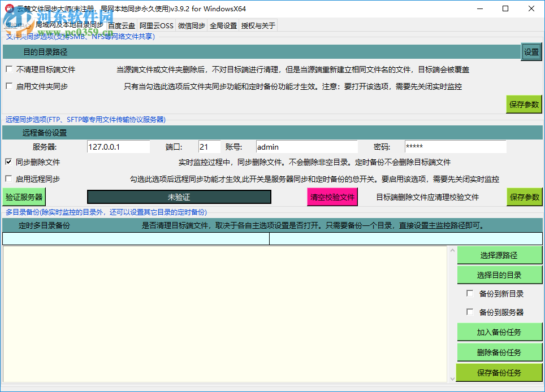545x392 pixels.
Task: Click the 选择目的目录 button
Action: 499,275
